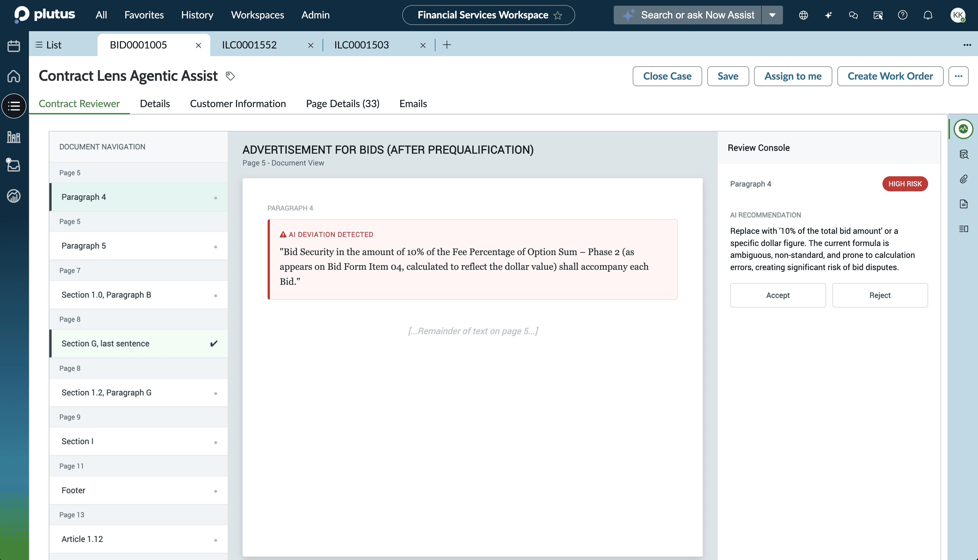Switch to the ILC0001552 tab

point(249,45)
